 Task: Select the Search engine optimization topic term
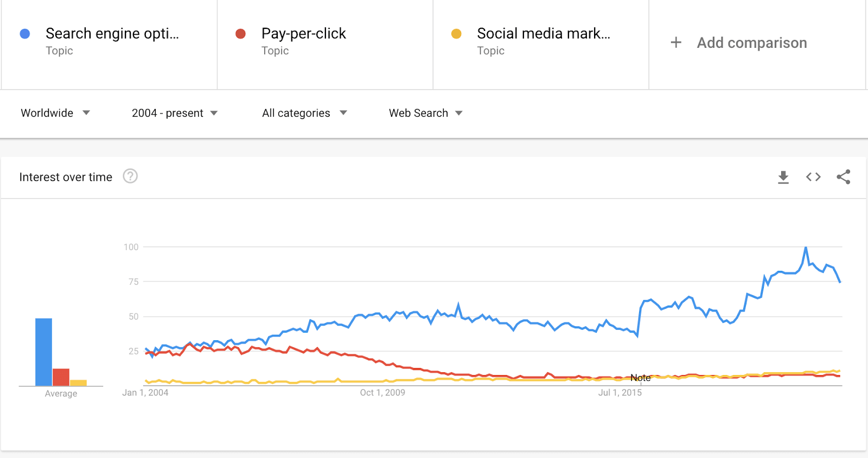[112, 34]
